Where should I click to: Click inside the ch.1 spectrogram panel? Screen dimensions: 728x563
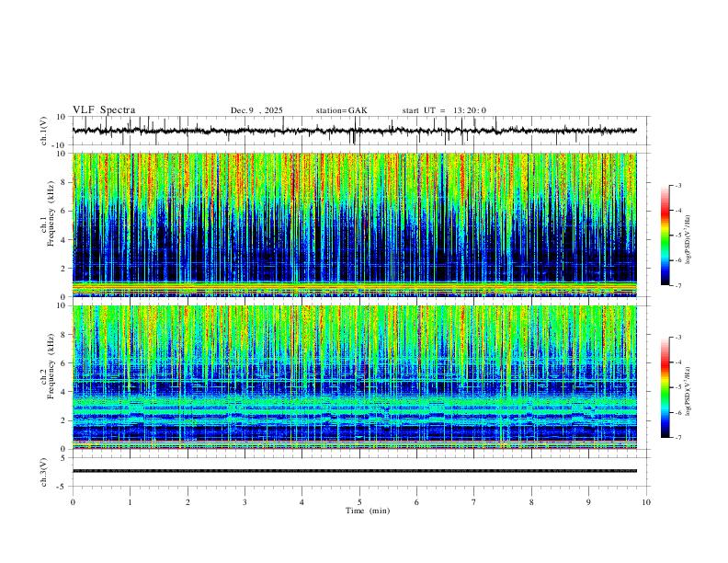pyautogui.click(x=354, y=224)
